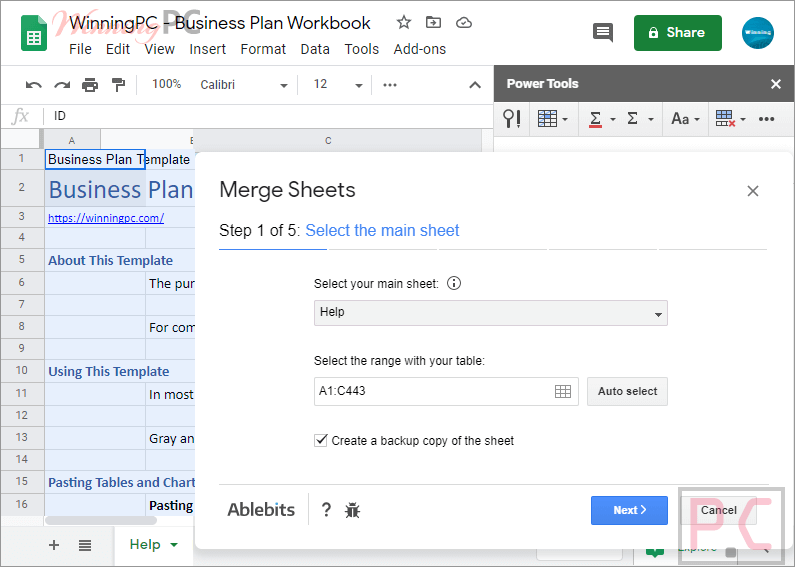The image size is (795, 567).
Task: Pick range using the grid icon
Action: (563, 391)
